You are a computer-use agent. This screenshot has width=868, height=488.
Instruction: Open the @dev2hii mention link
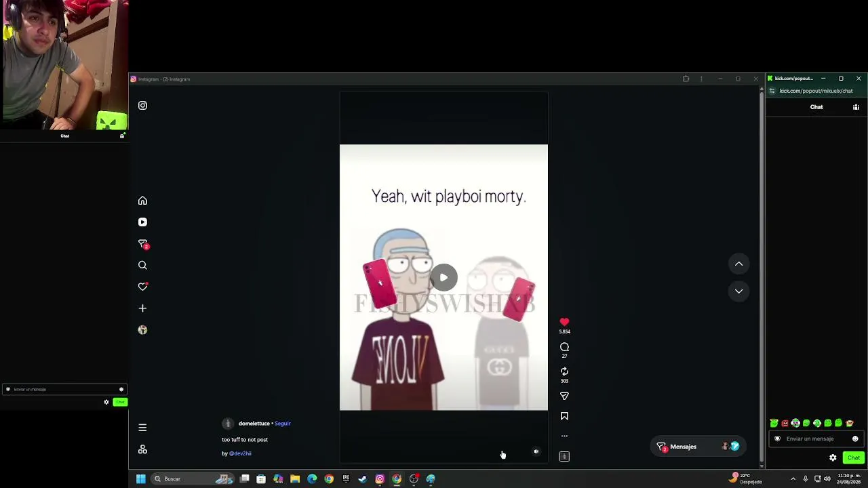[240, 453]
